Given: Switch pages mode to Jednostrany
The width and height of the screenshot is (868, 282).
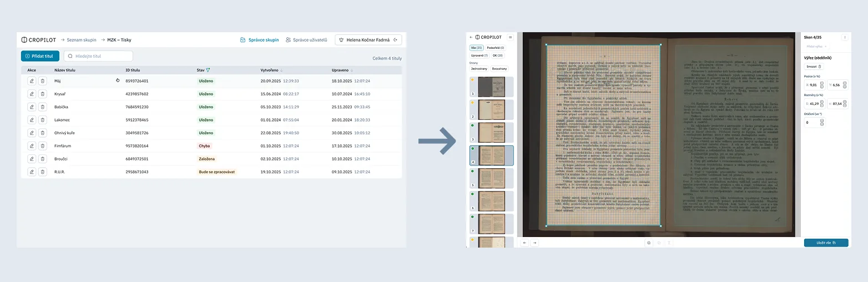Looking at the screenshot, I should (479, 68).
